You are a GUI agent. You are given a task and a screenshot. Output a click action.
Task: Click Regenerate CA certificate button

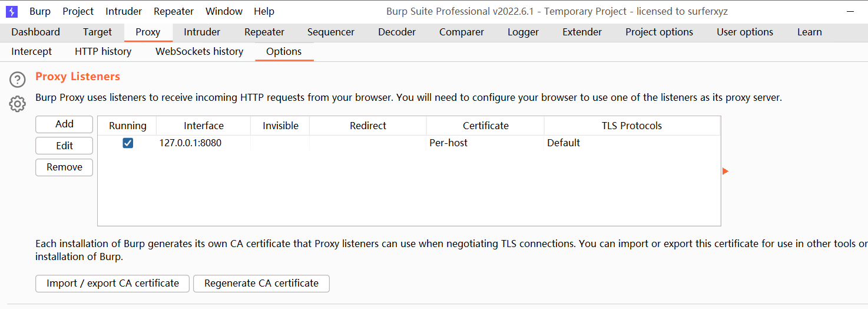(261, 283)
